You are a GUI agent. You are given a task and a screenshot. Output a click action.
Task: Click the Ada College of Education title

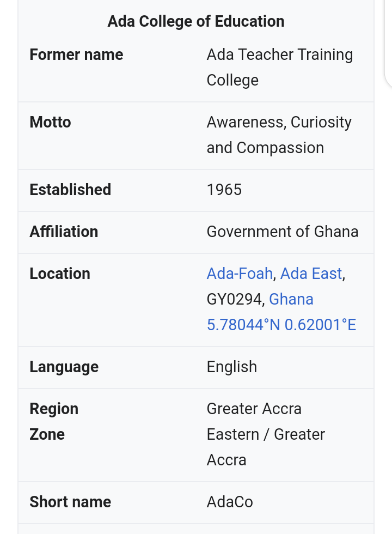coord(196,21)
